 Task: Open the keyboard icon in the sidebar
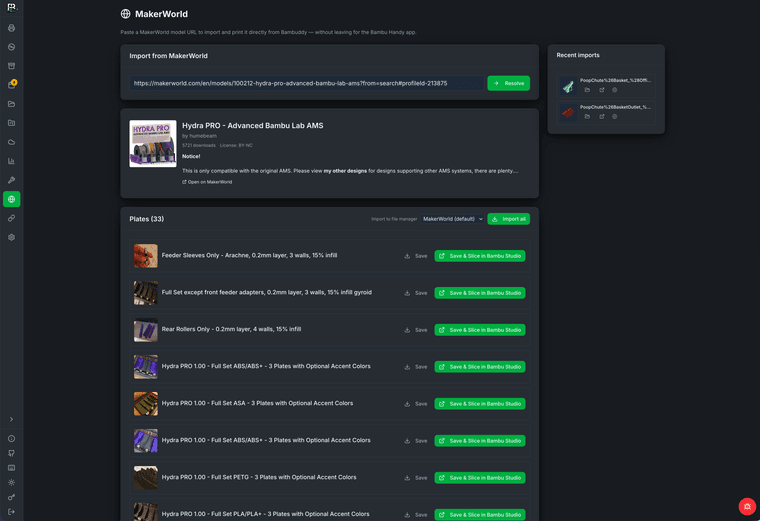coord(11,468)
